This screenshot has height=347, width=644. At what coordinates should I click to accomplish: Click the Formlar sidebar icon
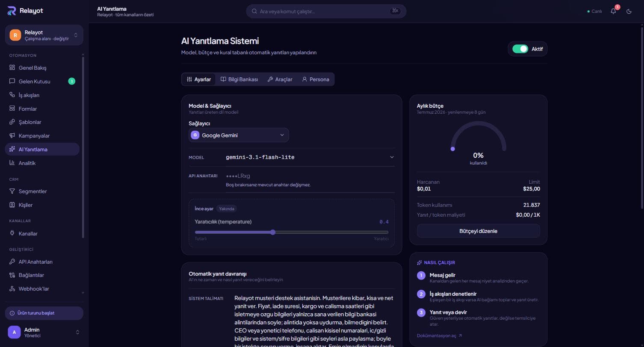pyautogui.click(x=12, y=109)
